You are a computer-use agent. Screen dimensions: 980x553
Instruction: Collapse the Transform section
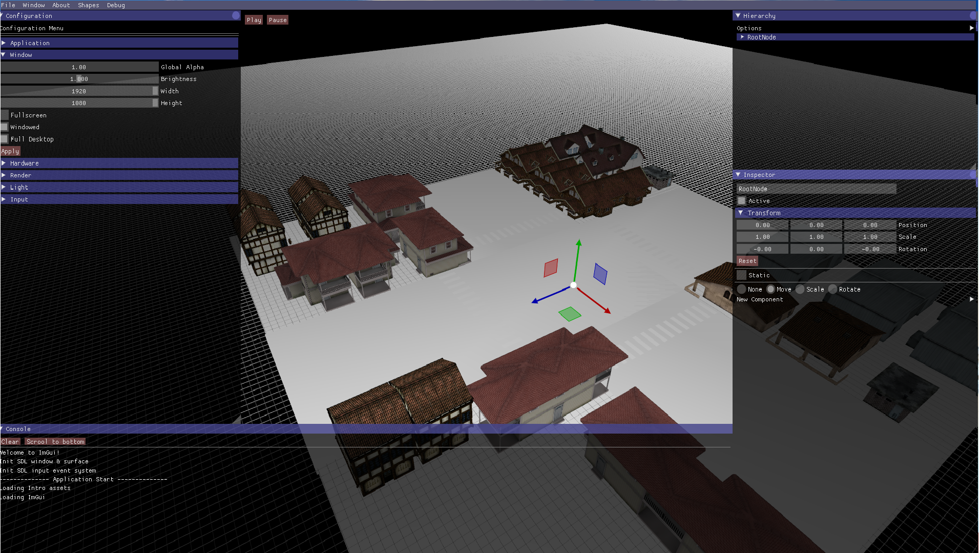click(x=741, y=213)
